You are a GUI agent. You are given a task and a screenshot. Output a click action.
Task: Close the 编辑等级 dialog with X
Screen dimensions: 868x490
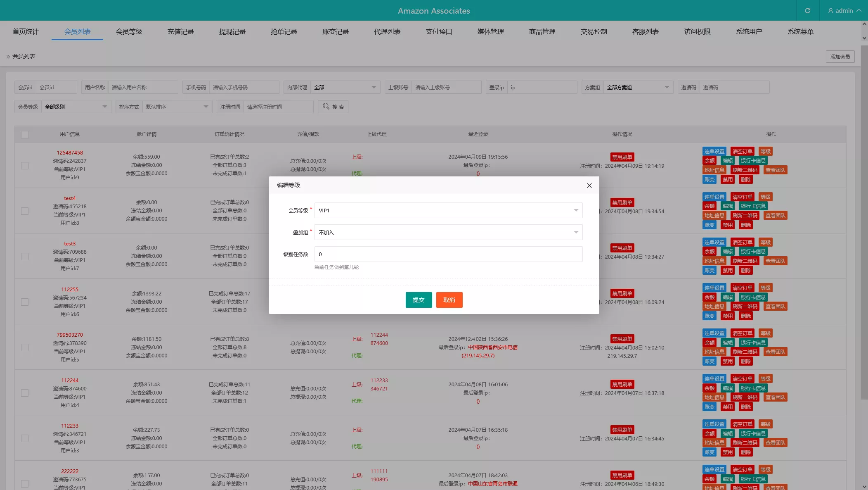coord(589,186)
